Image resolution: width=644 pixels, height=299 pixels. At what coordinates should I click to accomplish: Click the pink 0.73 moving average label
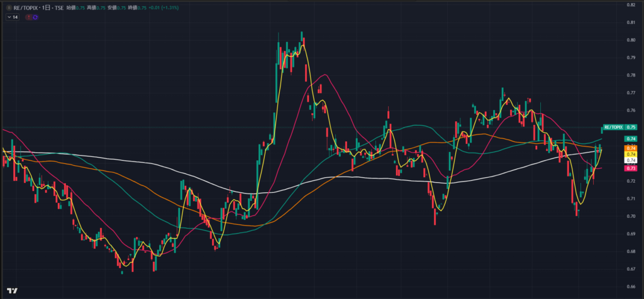tap(631, 168)
